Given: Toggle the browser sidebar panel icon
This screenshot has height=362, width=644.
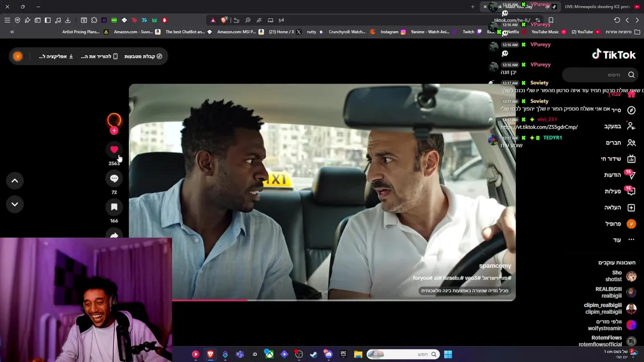Looking at the screenshot, I should click(x=48, y=20).
